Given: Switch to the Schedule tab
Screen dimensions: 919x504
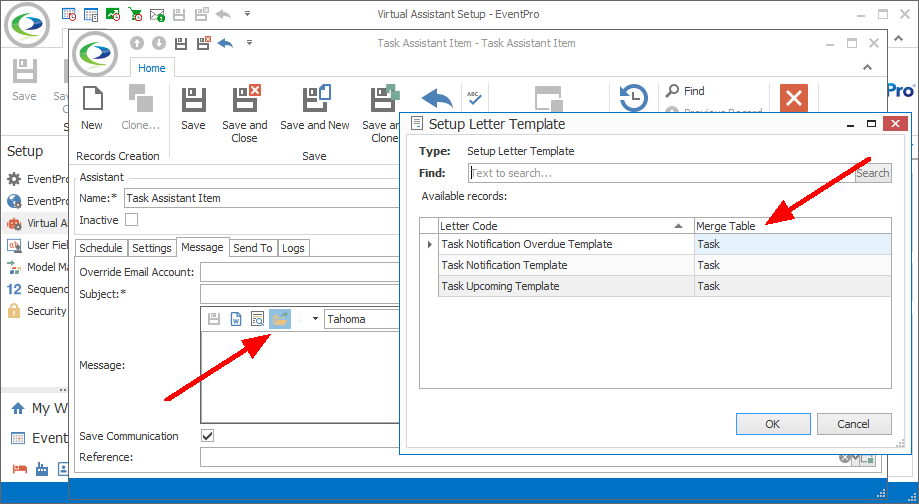Looking at the screenshot, I should pyautogui.click(x=101, y=248).
